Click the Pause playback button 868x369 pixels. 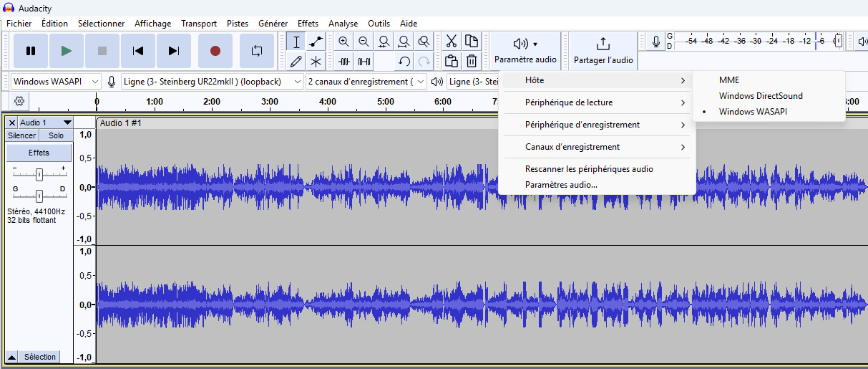point(31,51)
